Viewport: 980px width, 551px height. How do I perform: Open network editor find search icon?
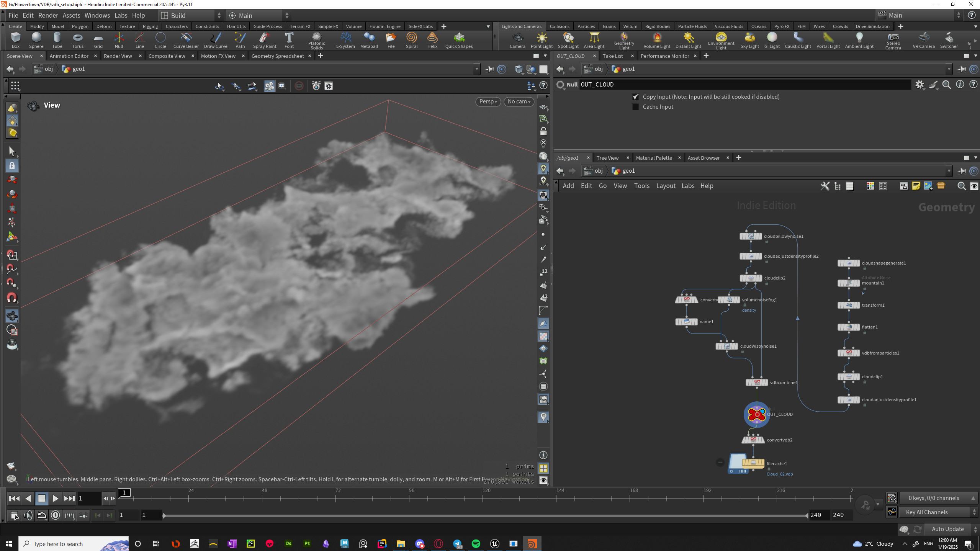(961, 186)
